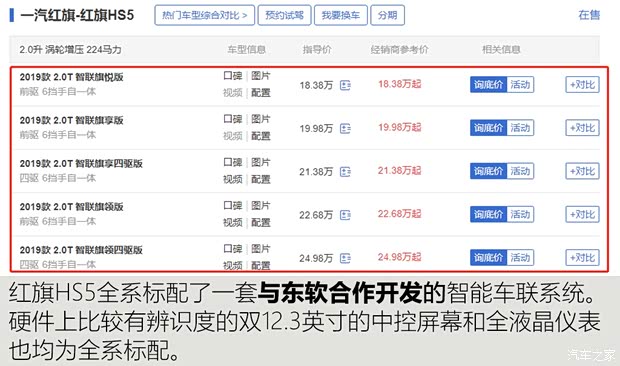Click 活动 for 智联旗领四驱版
The height and width of the screenshot is (366, 620).
[x=520, y=258]
